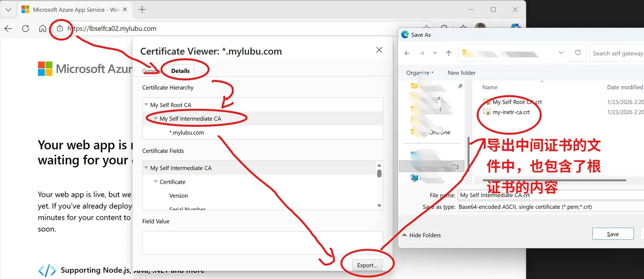This screenshot has height=279, width=644.
Task: Go up one folder level in Save As
Action: click(x=448, y=53)
